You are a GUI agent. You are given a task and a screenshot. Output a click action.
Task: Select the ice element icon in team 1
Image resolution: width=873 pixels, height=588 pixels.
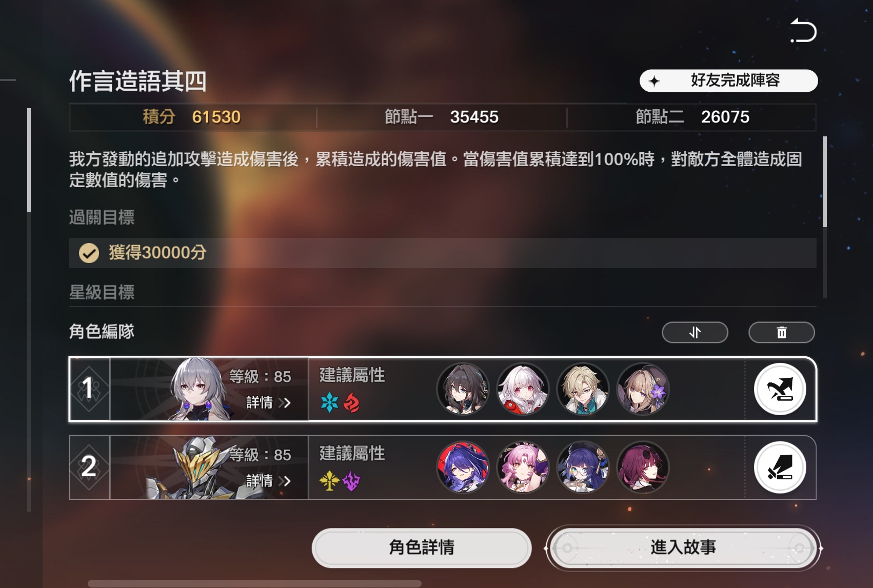click(x=329, y=403)
